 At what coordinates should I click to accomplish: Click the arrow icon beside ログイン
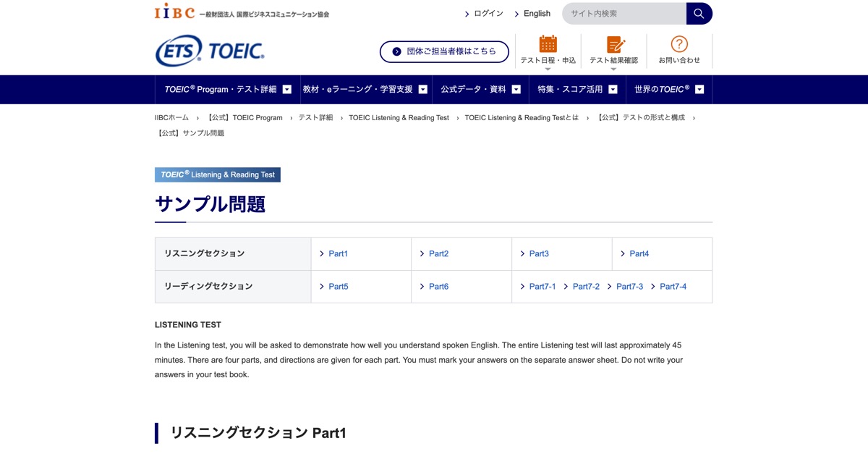coord(467,13)
